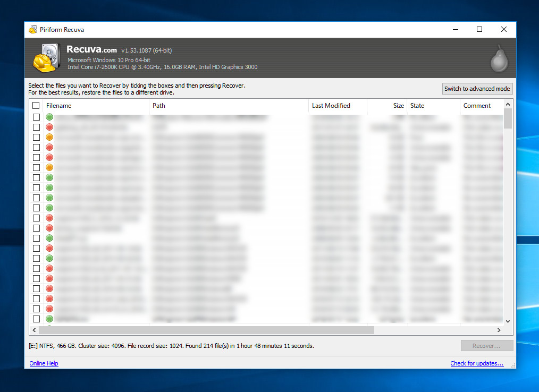Click the version text v1.53.1087 (64-bit)

pyautogui.click(x=146, y=50)
